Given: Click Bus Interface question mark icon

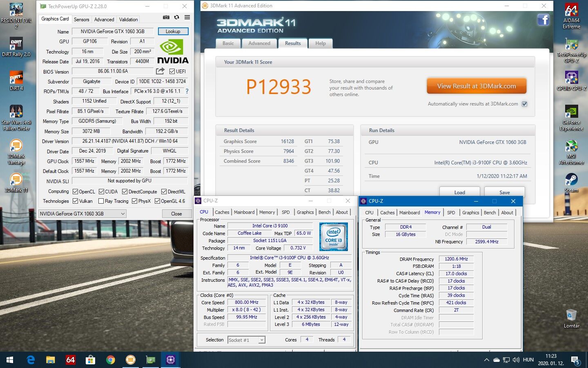Looking at the screenshot, I should coord(187,91).
